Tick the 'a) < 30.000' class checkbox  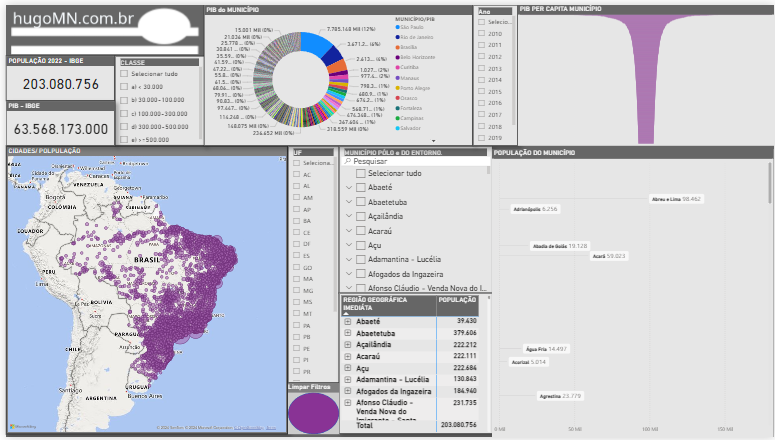pyautogui.click(x=123, y=87)
